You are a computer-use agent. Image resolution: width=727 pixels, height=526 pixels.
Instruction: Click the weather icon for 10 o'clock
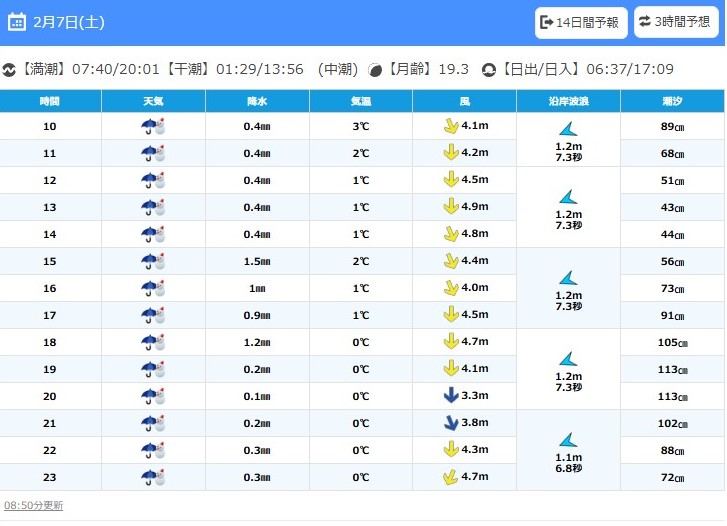pos(153,126)
